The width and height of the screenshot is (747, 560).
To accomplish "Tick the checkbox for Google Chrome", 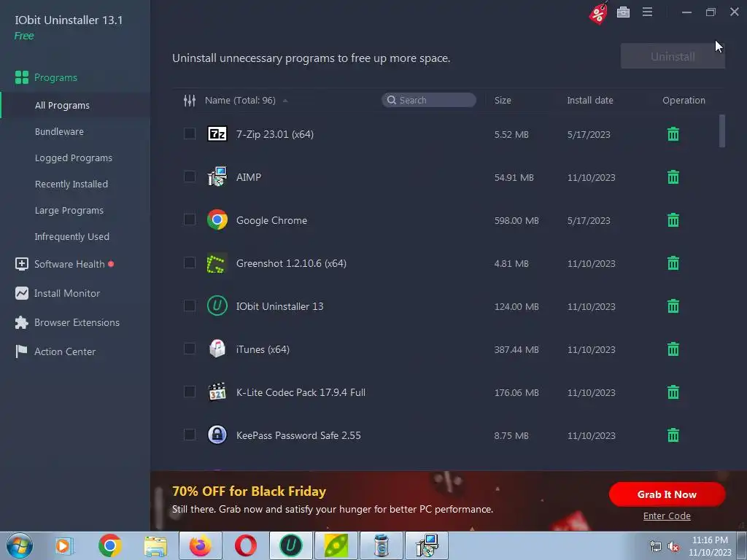I will point(190,219).
